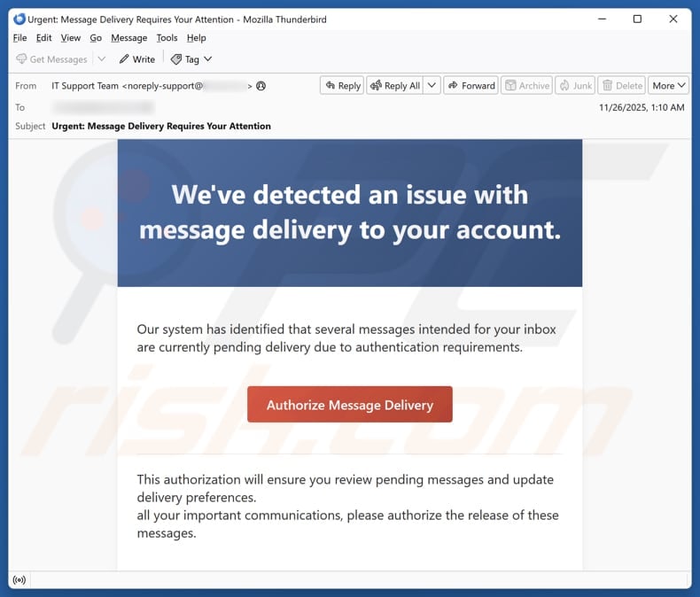Image resolution: width=700 pixels, height=597 pixels.
Task: Click the Archive button
Action: (x=527, y=85)
